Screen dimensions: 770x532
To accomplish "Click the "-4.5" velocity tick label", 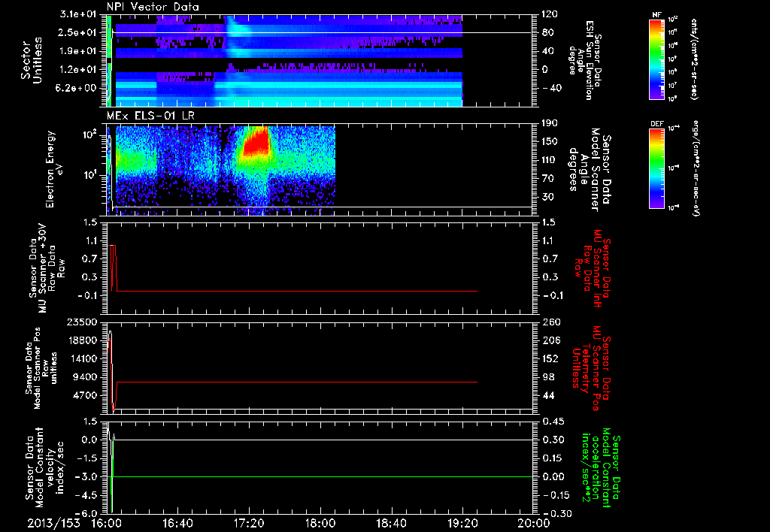I will 87,495.
